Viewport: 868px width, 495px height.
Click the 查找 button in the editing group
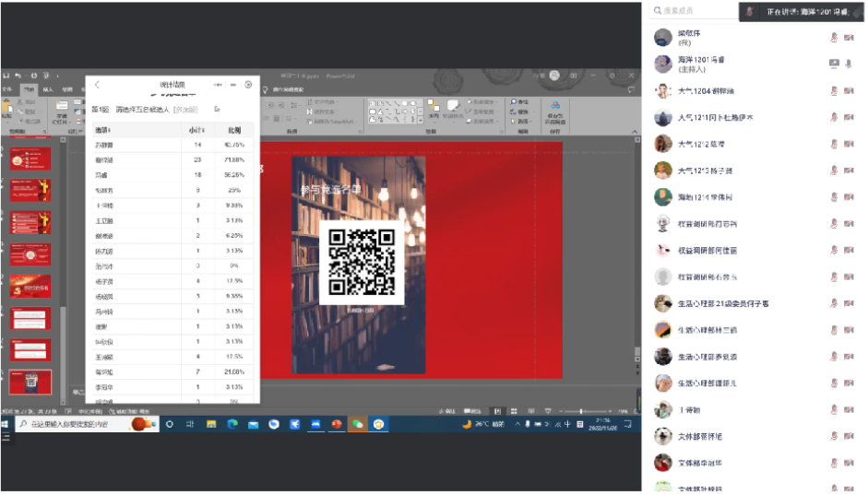521,101
